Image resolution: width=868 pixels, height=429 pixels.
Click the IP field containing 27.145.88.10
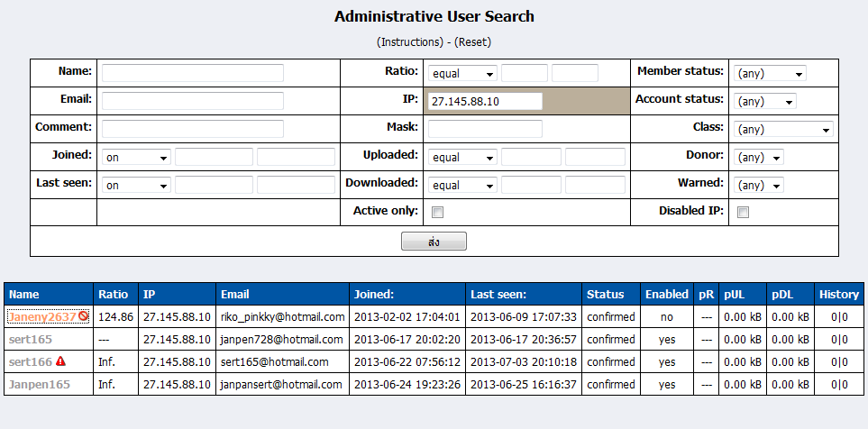[x=486, y=101]
